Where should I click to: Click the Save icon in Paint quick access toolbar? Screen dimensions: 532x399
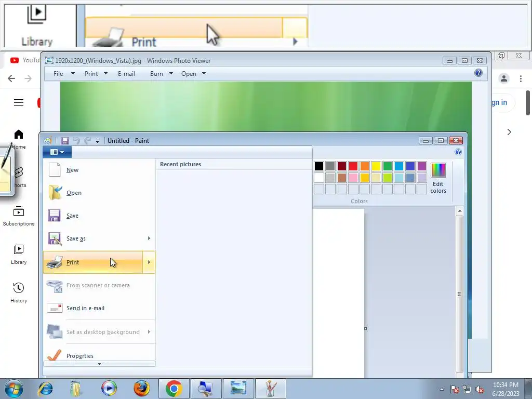pos(65,141)
